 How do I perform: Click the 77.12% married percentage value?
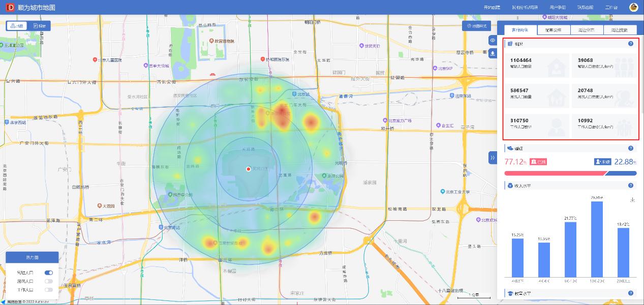coord(515,162)
